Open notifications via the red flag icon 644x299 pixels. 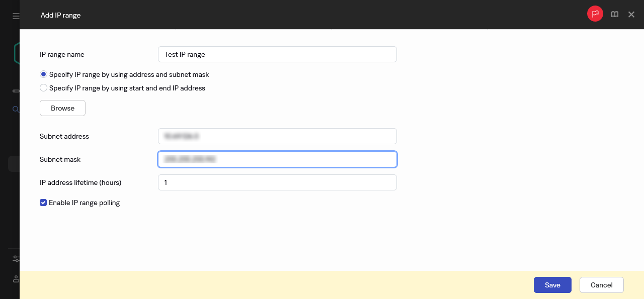pyautogui.click(x=595, y=14)
